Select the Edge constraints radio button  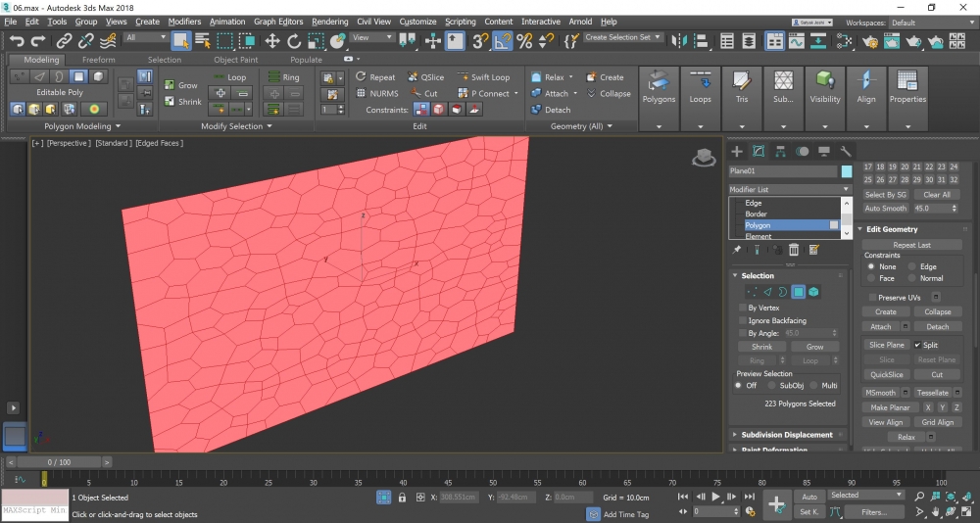912,266
